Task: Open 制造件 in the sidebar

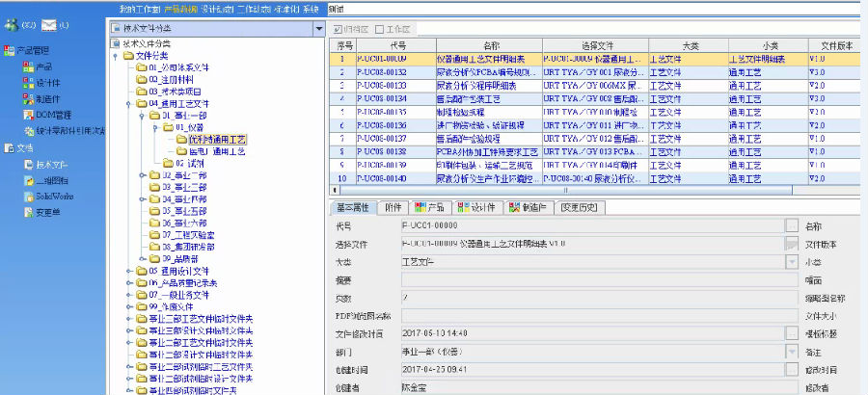Action: click(46, 98)
